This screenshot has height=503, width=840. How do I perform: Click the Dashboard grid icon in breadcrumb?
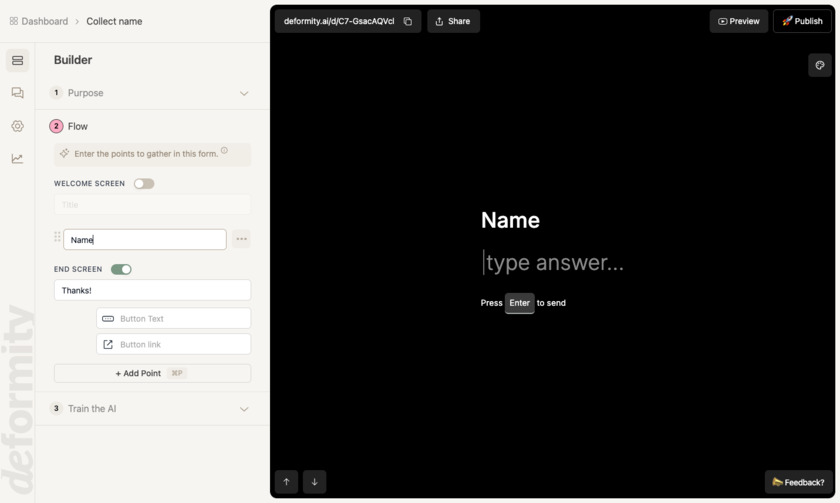[14, 21]
